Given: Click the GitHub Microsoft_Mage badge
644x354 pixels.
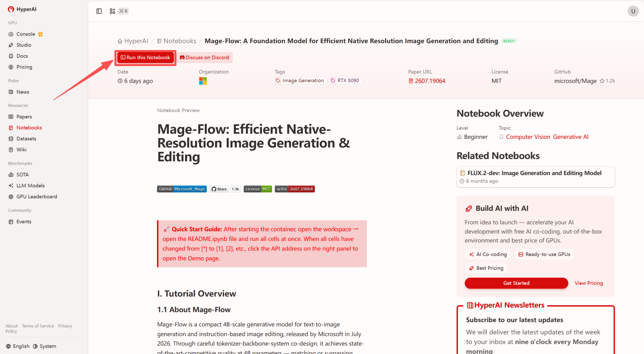Looking at the screenshot, I should pyautogui.click(x=182, y=189).
